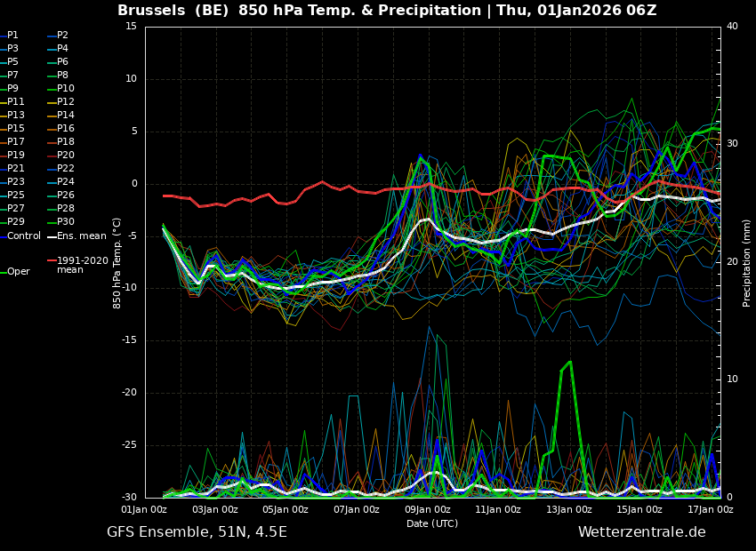Click the 11Jan 00z date tick label
Viewport: 756px width, 551px height.
tap(499, 509)
